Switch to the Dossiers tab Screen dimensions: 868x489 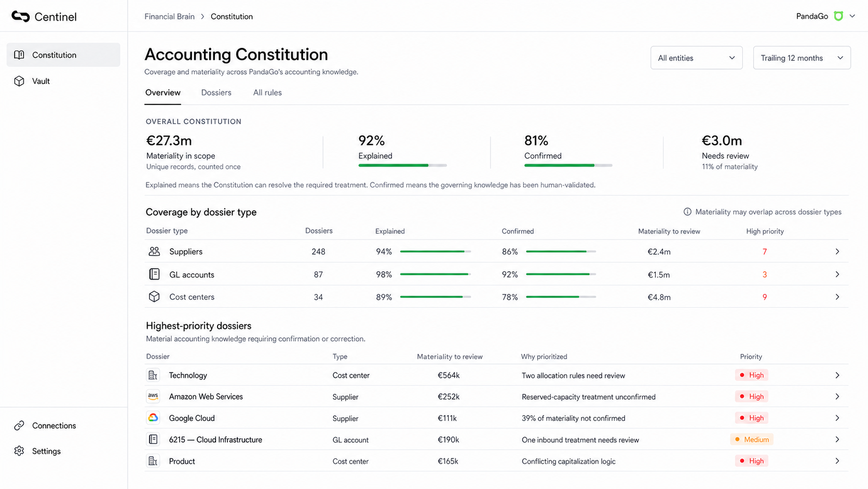pyautogui.click(x=216, y=92)
